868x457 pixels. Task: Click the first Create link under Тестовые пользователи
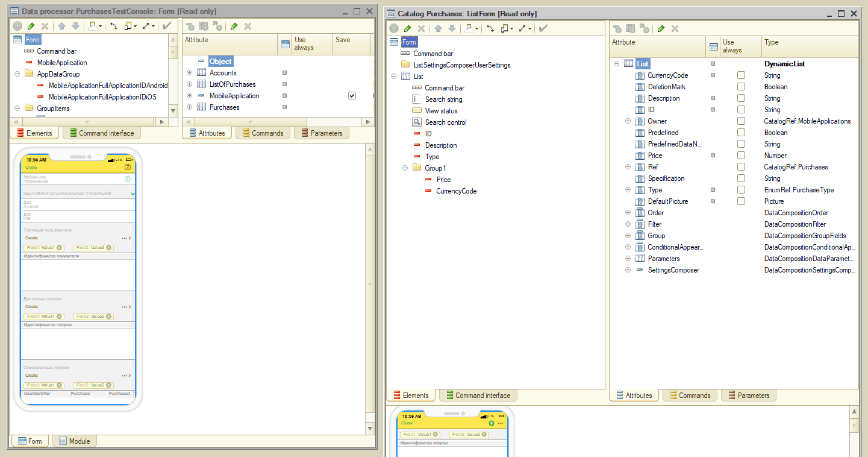[31, 238]
